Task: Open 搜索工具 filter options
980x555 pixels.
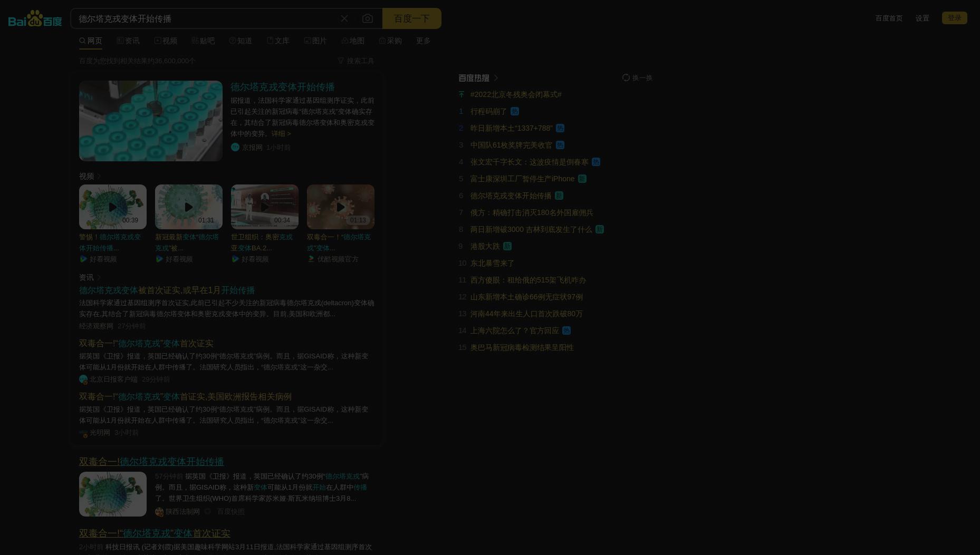Action: pos(356,61)
